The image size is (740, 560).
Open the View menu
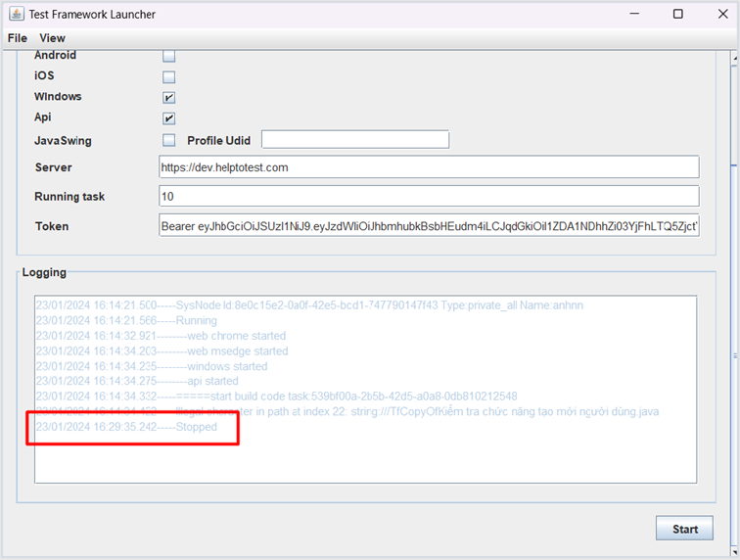pyautogui.click(x=53, y=38)
